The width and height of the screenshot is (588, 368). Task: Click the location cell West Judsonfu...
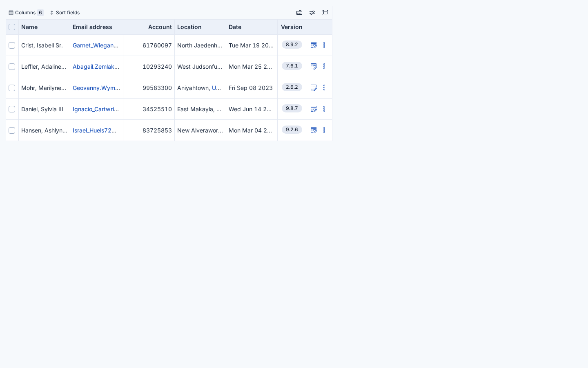(x=200, y=67)
